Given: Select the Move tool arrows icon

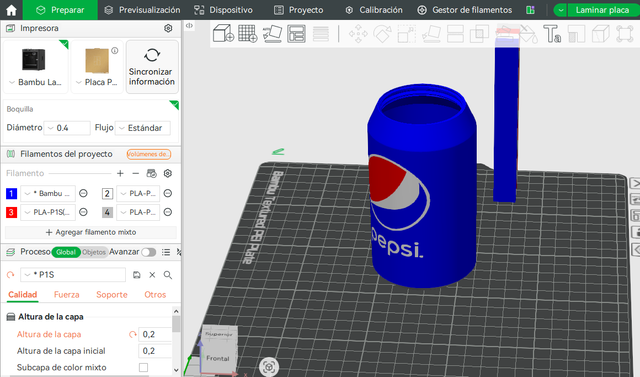Looking at the screenshot, I should [x=358, y=33].
